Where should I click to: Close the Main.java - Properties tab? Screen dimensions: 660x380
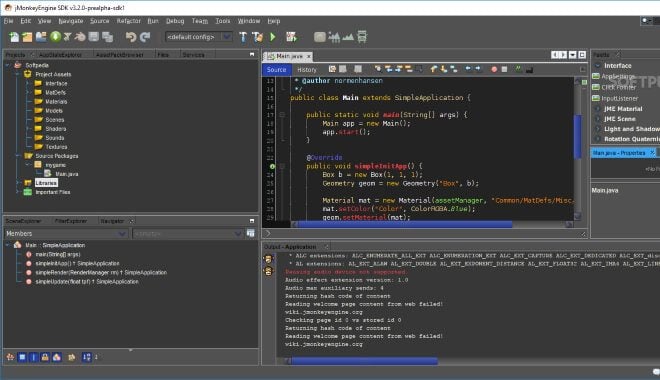[652, 153]
